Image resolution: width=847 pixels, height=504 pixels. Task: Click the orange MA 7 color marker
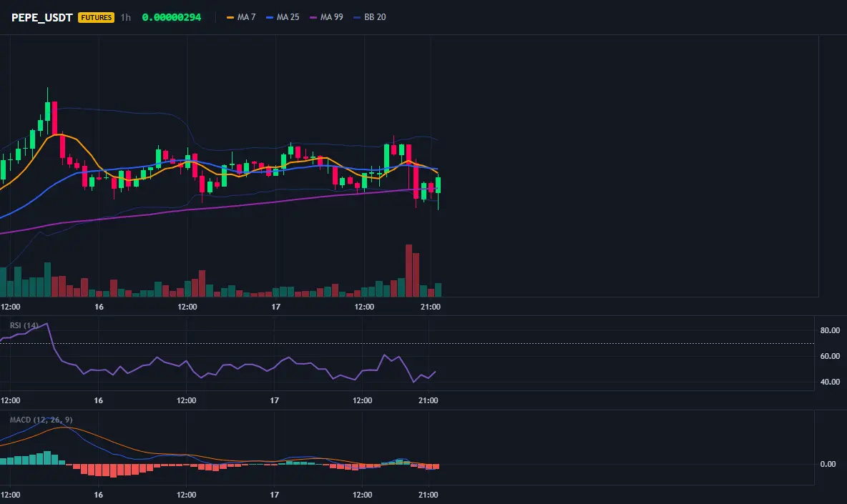tap(230, 18)
